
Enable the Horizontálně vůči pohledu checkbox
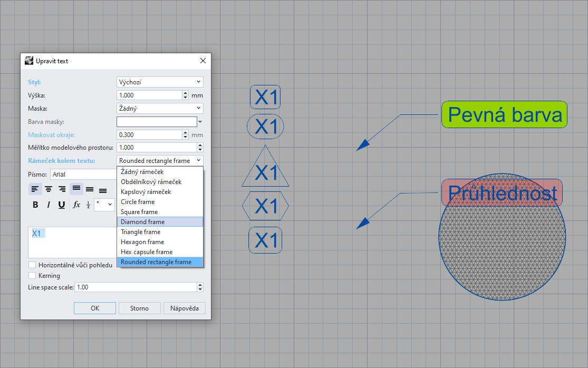33,265
